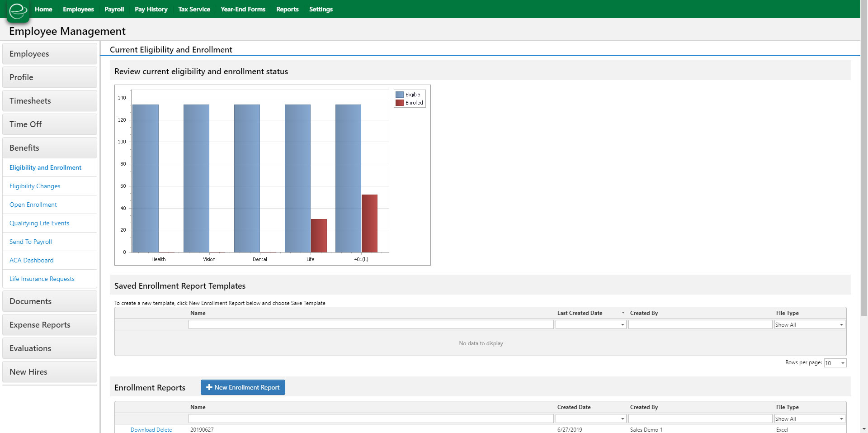Open Created Date filter in Enrollment Reports
The image size is (868, 433).
pos(622,419)
